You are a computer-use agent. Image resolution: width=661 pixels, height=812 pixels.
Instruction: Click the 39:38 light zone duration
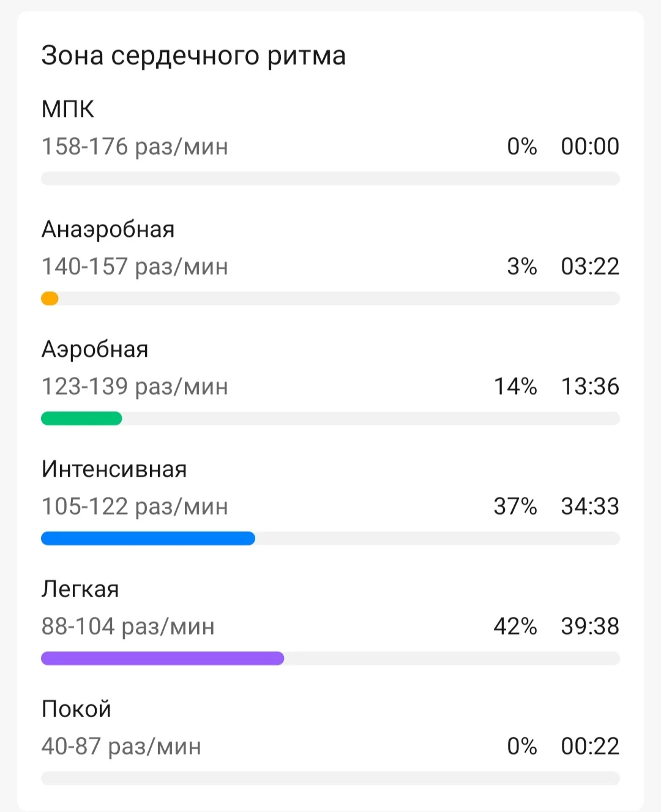590,627
